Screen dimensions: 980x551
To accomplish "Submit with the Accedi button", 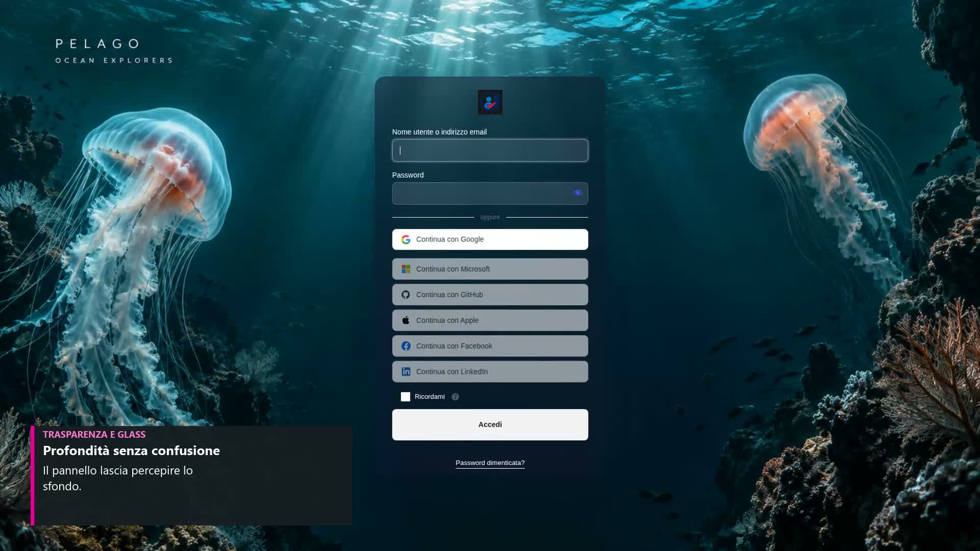I will [x=490, y=424].
